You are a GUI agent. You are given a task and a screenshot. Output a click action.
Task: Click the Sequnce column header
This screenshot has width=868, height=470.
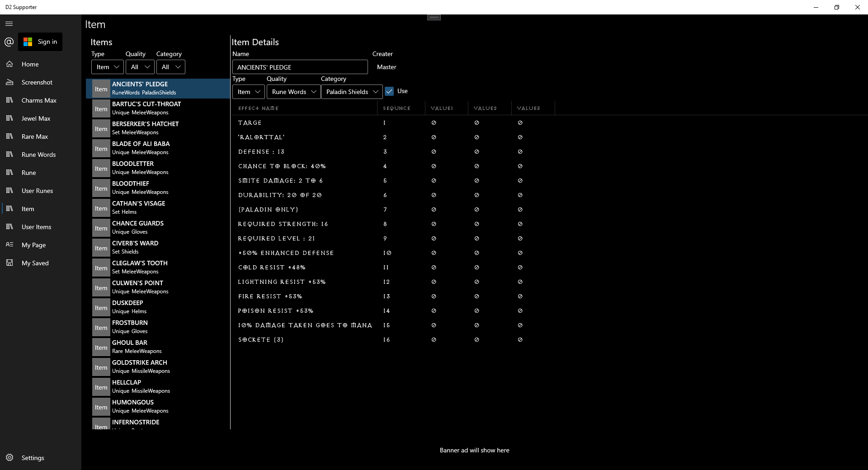(401, 108)
